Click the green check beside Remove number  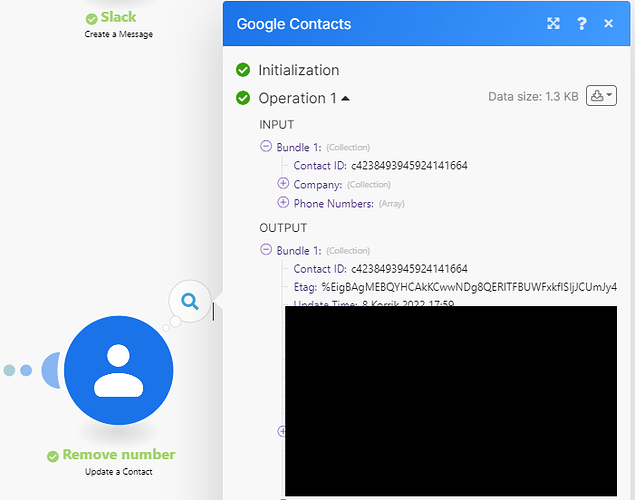pos(53,456)
